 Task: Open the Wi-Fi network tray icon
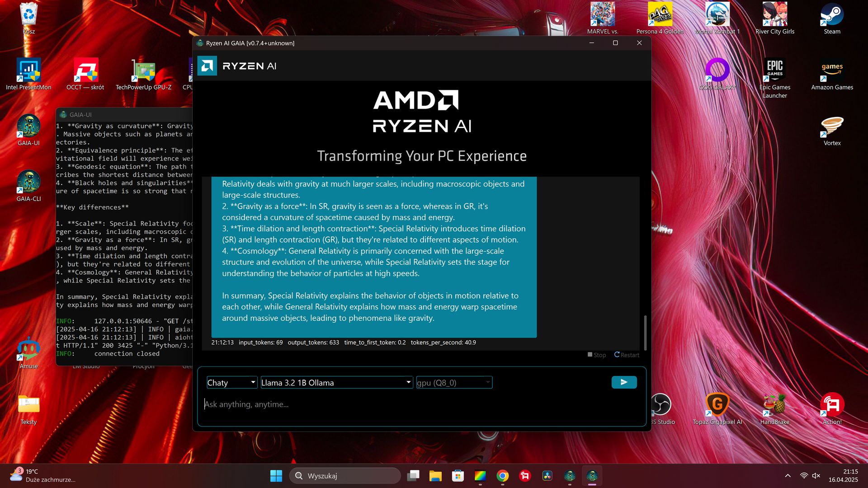(804, 476)
